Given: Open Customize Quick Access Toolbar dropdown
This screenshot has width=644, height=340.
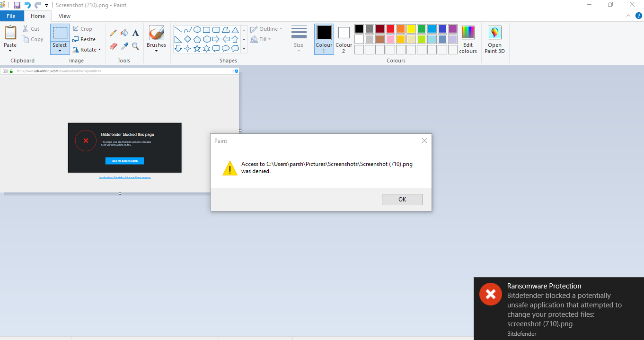Looking at the screenshot, I should pyautogui.click(x=47, y=6).
